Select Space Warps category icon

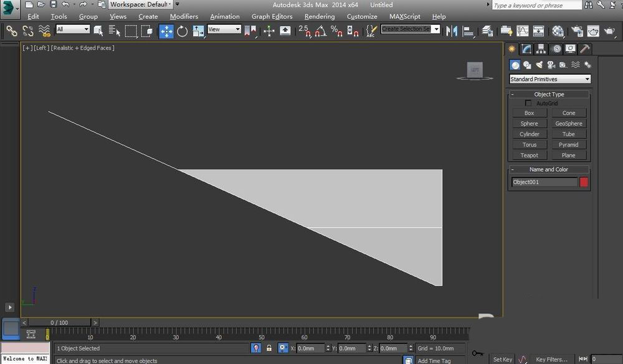pos(575,65)
